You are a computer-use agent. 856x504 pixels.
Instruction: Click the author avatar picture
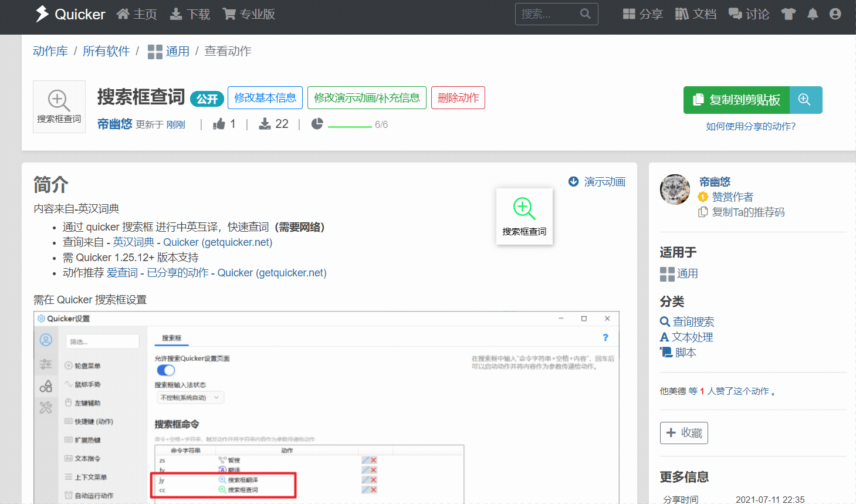coord(675,190)
